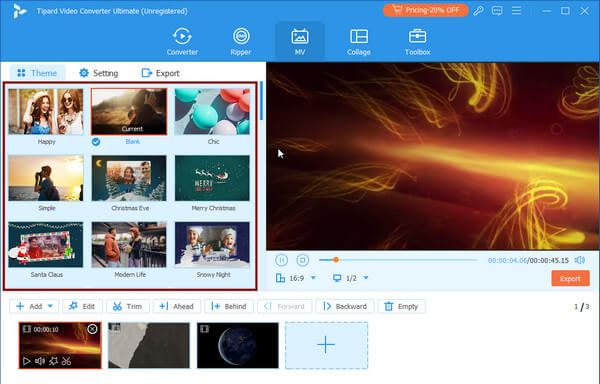Open the Ripper module

[241, 41]
